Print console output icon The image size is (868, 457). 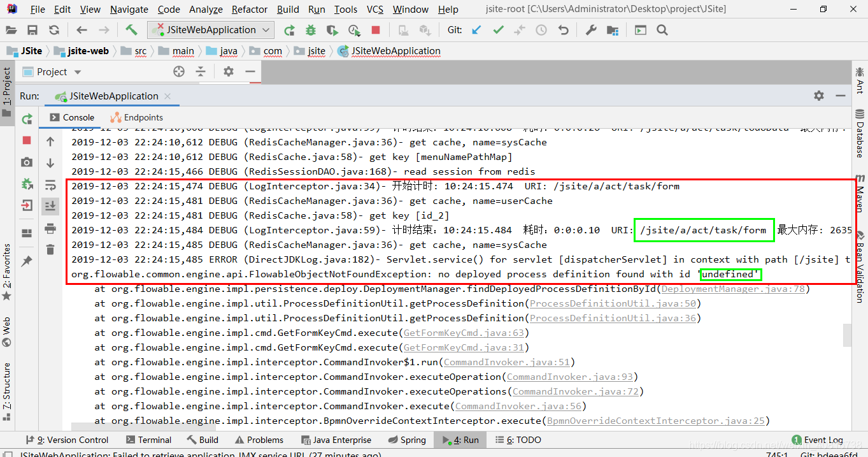[x=50, y=228]
